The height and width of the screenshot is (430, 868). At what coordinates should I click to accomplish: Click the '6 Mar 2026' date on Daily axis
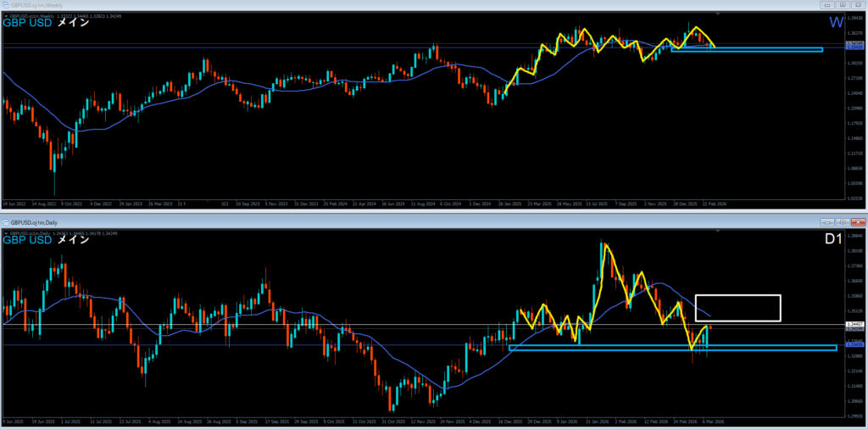click(x=712, y=422)
